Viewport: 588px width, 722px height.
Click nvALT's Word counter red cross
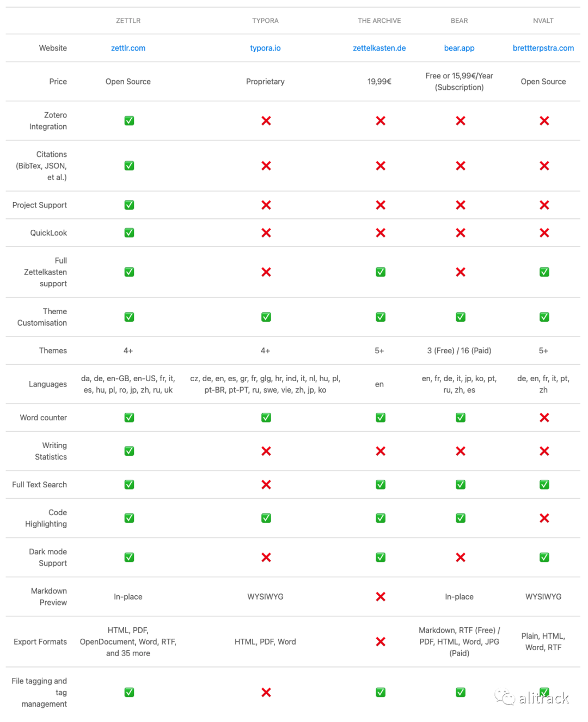click(x=544, y=418)
